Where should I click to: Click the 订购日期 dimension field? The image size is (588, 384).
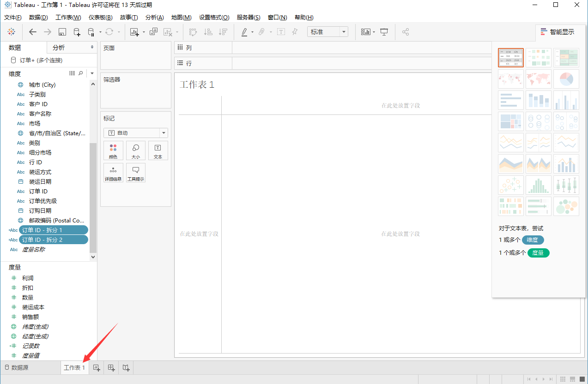(x=40, y=210)
